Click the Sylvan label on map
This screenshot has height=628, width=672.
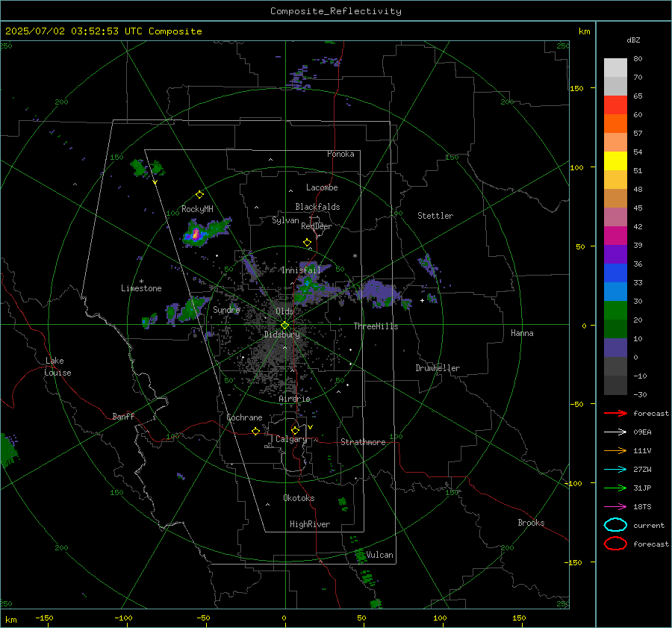285,220
